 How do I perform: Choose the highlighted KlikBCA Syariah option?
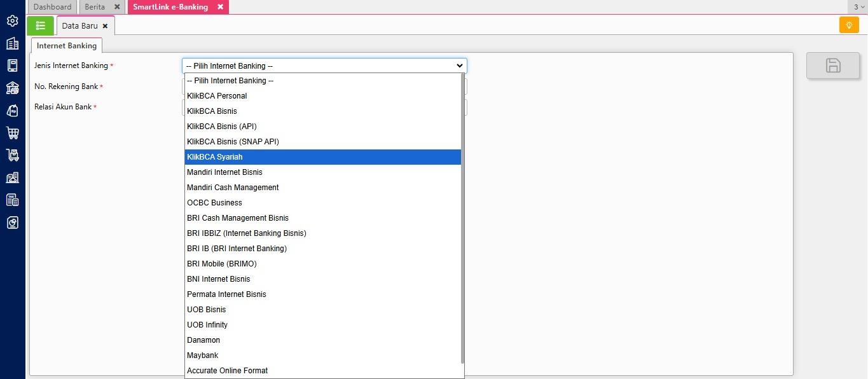point(323,157)
